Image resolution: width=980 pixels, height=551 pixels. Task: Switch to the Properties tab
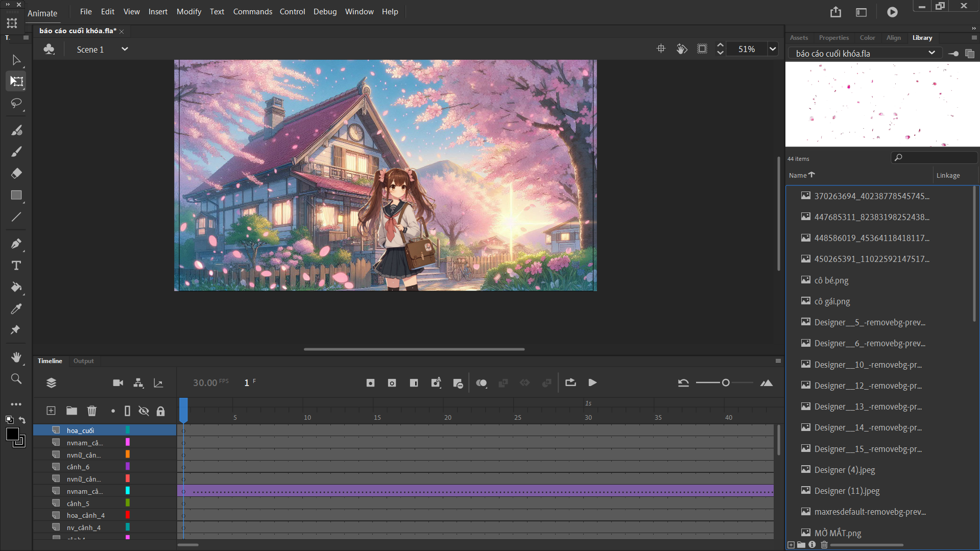(833, 38)
